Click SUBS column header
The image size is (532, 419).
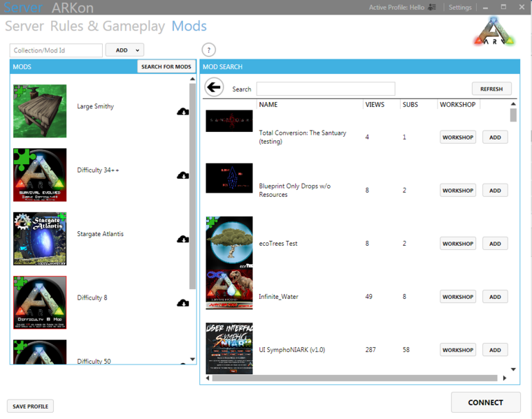tap(410, 105)
